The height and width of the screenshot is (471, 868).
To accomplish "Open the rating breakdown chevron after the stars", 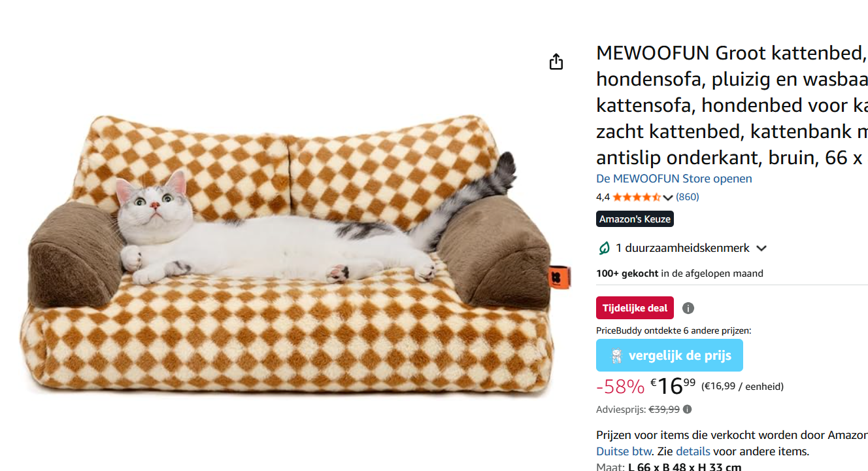I will point(667,198).
